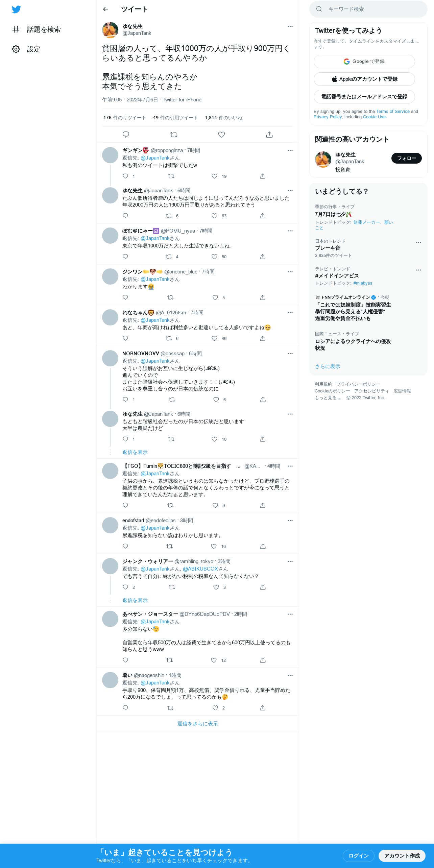
Task: Open more options on NOBNOVNOVV's reply
Action: tap(290, 354)
